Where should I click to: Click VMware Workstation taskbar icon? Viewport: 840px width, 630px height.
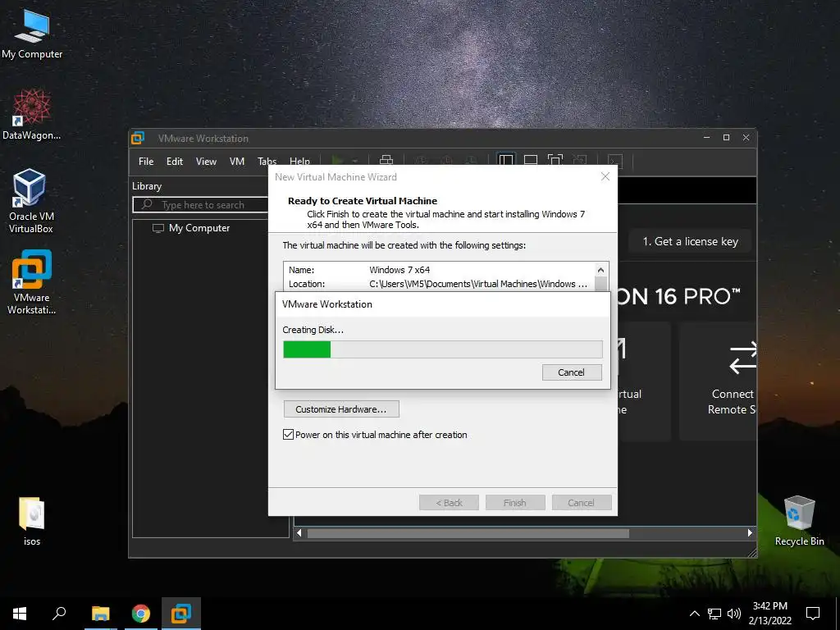(x=181, y=614)
